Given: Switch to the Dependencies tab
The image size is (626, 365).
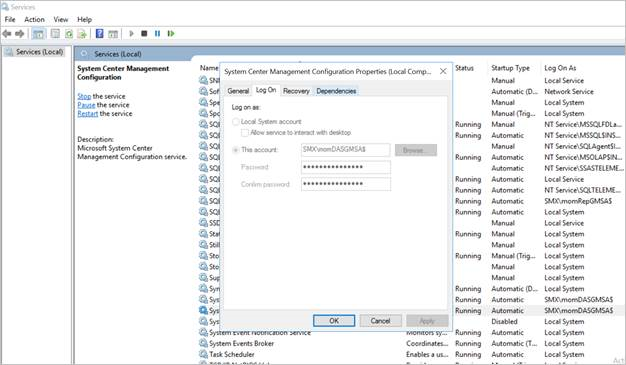Looking at the screenshot, I should tap(336, 91).
